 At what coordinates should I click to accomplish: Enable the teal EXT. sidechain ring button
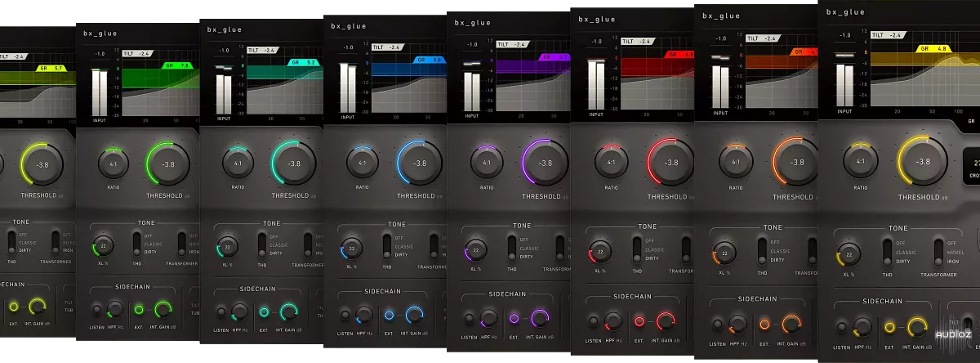[264, 312]
